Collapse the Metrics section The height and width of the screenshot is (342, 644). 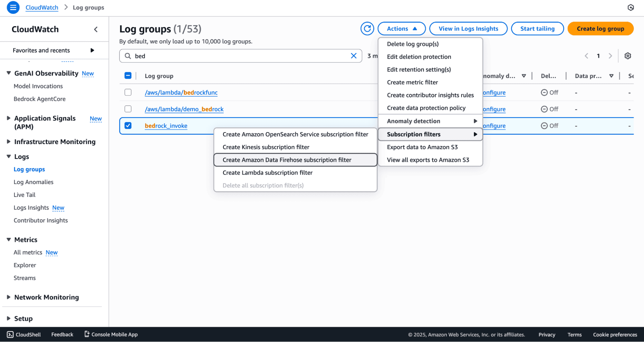point(9,239)
